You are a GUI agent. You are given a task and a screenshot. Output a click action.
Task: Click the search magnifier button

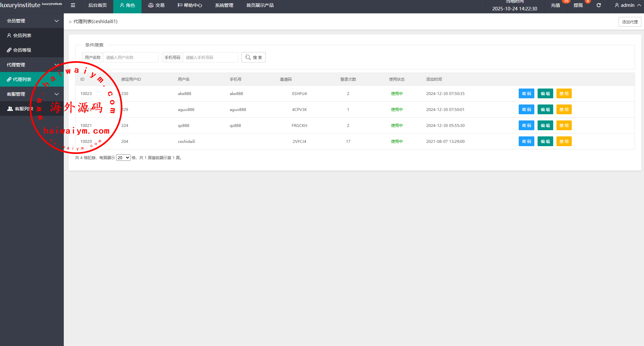coord(253,57)
